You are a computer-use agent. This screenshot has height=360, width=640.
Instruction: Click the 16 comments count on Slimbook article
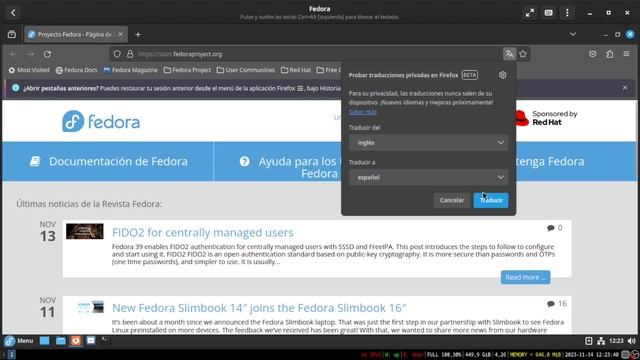[557, 304]
